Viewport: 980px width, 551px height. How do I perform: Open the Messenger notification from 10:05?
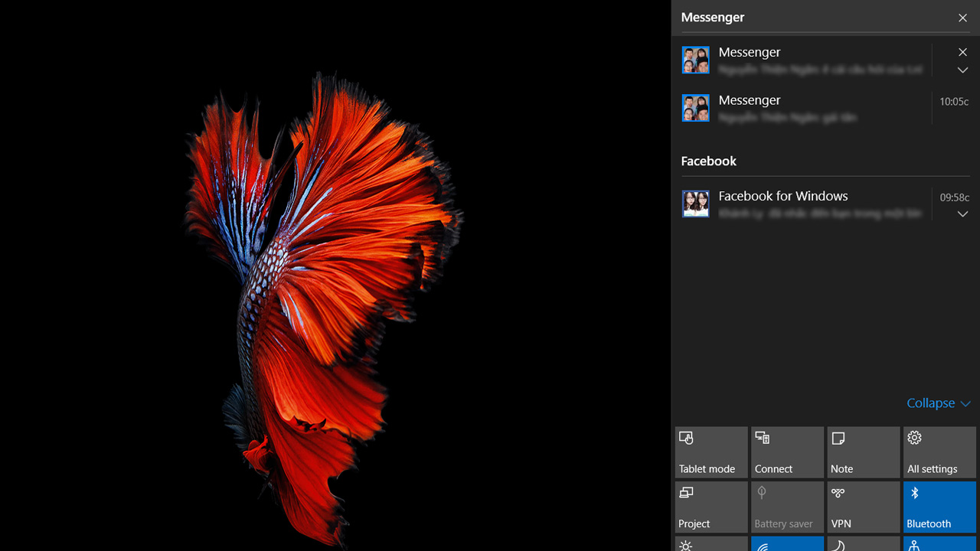804,108
